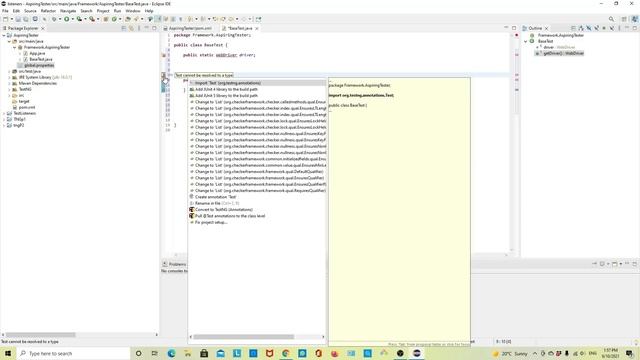
Task: Click the Package Explorer horizontal scrollbar
Action: [x=40, y=335]
